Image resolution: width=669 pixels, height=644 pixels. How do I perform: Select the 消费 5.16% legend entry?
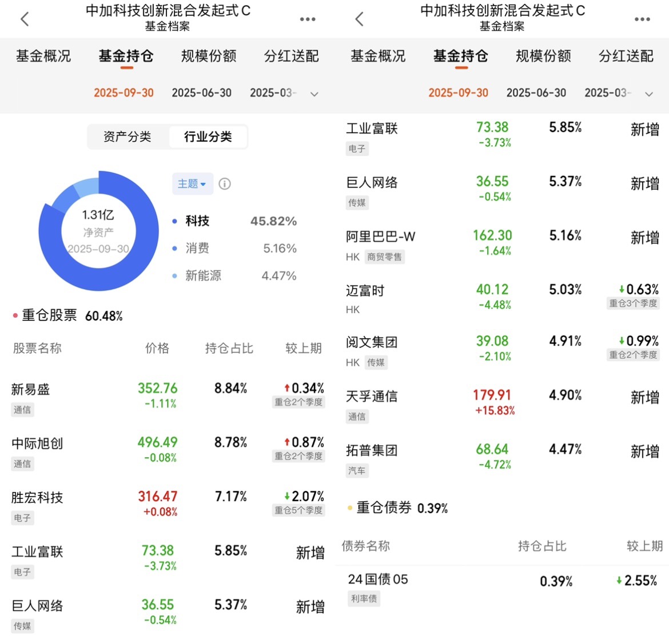(x=234, y=248)
